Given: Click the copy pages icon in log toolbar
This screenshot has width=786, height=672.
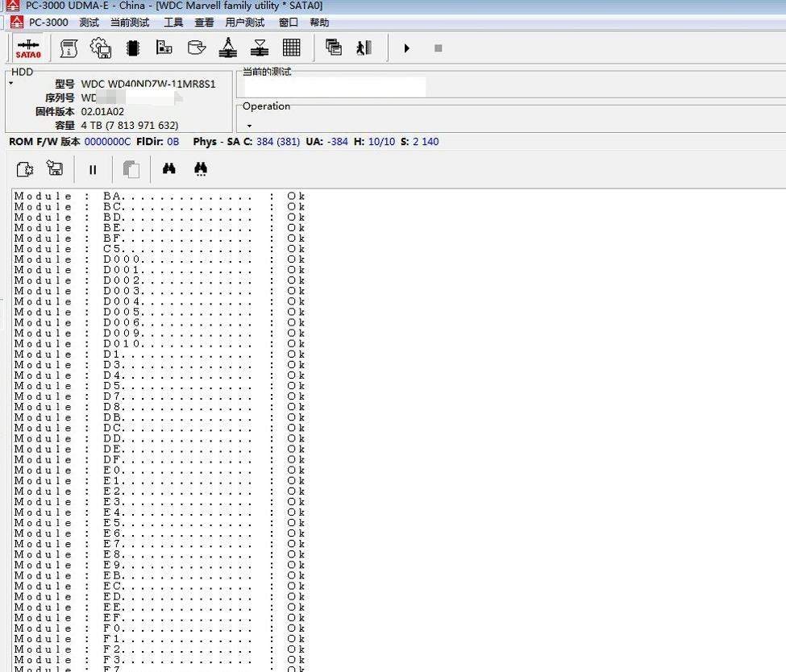Looking at the screenshot, I should coord(131,169).
